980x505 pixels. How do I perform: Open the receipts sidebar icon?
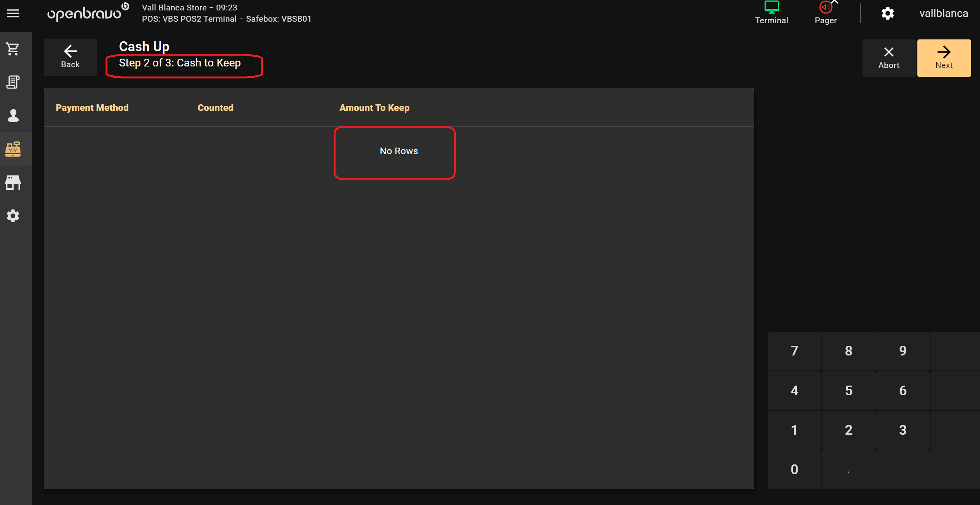click(13, 82)
